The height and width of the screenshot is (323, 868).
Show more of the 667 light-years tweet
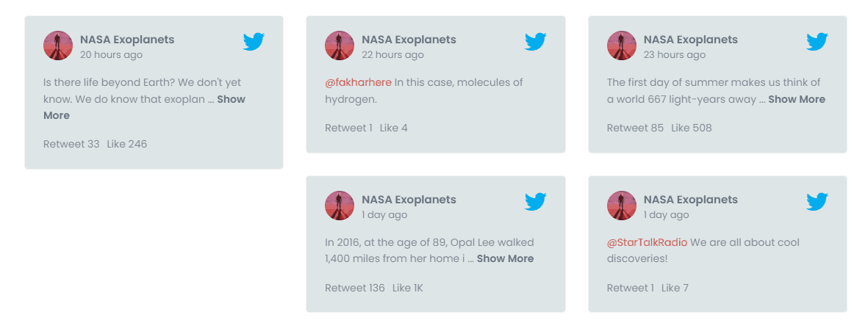pos(797,99)
